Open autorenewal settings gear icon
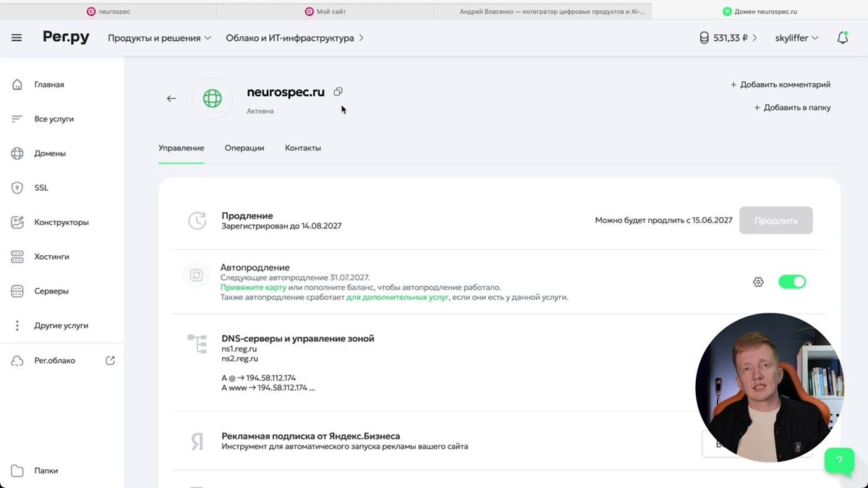868x488 pixels. tap(758, 282)
